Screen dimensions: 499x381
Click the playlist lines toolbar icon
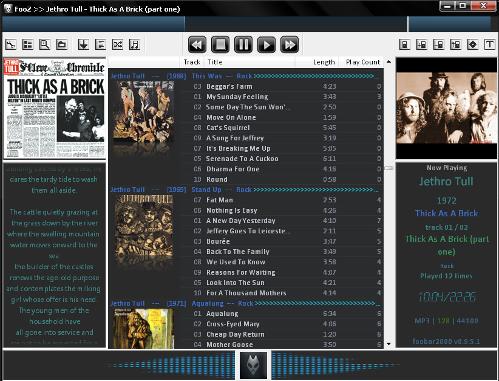tap(100, 44)
